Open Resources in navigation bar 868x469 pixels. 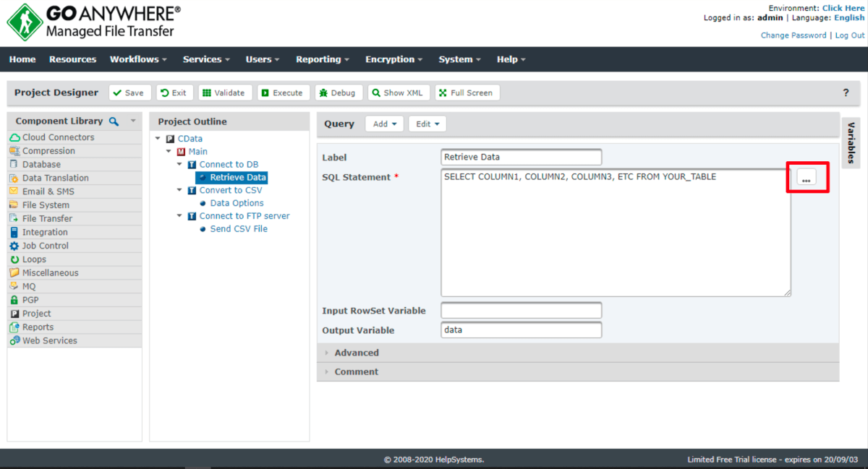click(x=72, y=59)
